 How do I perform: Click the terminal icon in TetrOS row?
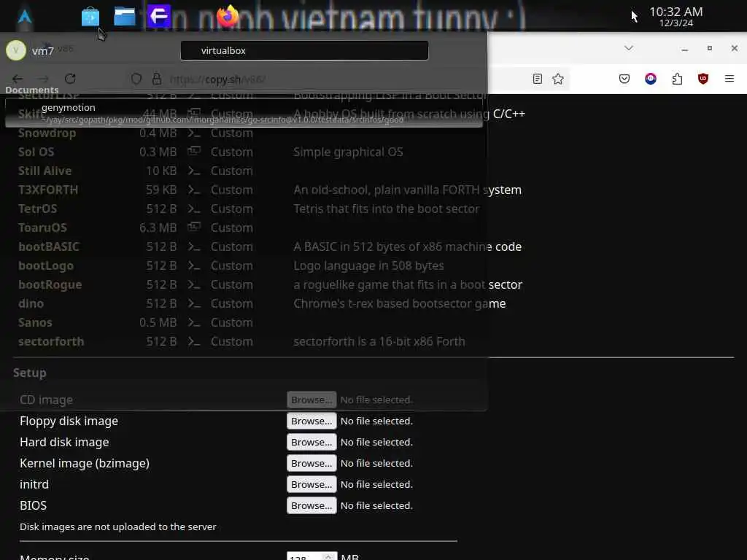tap(194, 209)
